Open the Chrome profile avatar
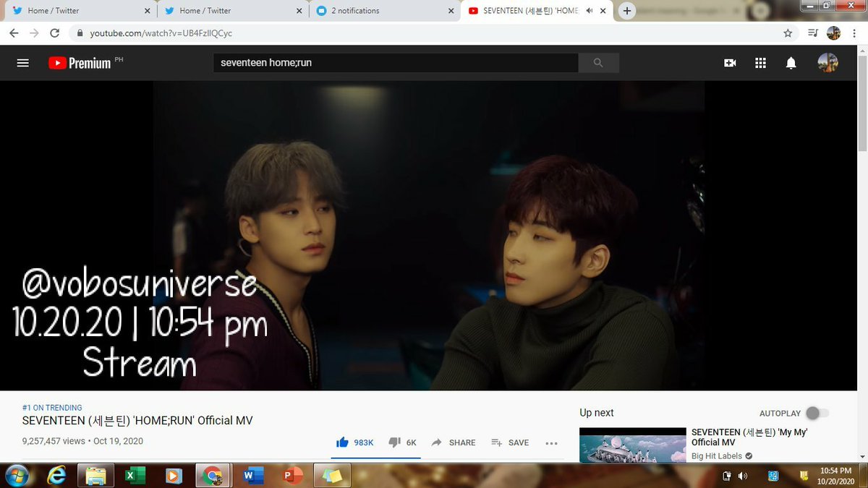Image resolution: width=868 pixels, height=488 pixels. pos(833,33)
